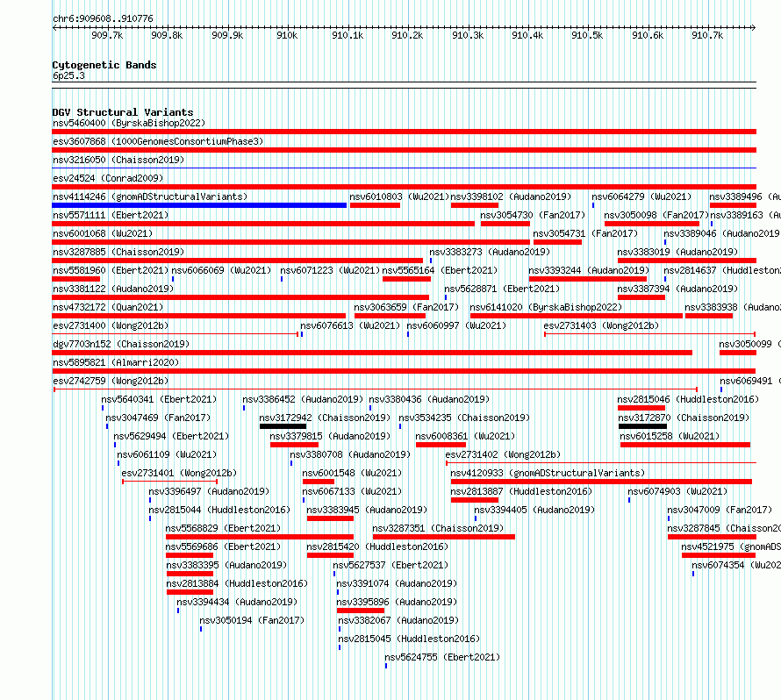The width and height of the screenshot is (781, 700).
Task: Open nsv3395896 (Audano2019) label
Action: [397, 602]
